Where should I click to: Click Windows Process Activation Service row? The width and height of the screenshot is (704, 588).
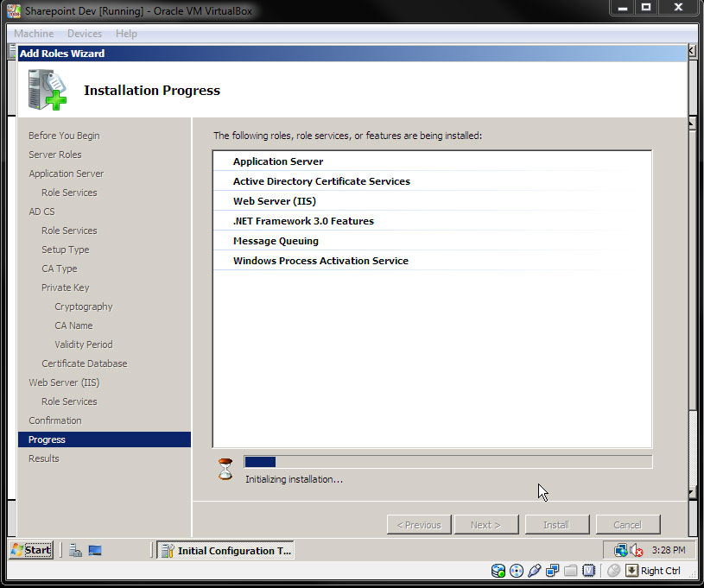(432, 261)
